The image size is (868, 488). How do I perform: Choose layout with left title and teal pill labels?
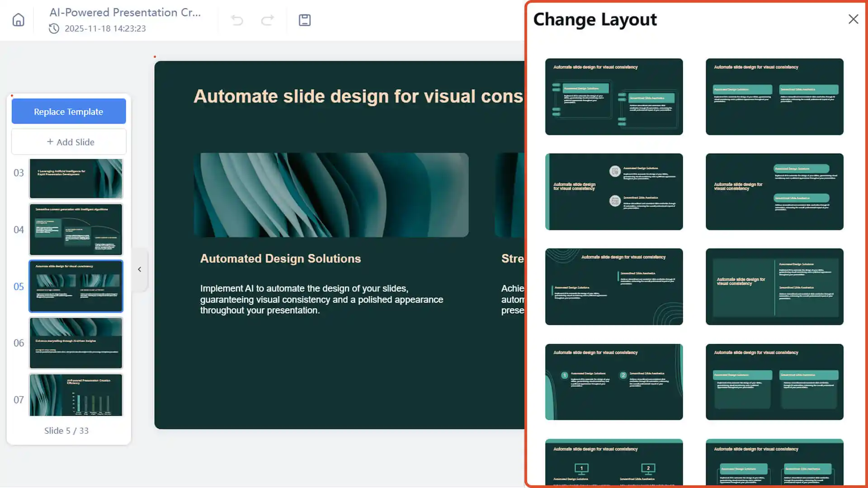click(774, 192)
